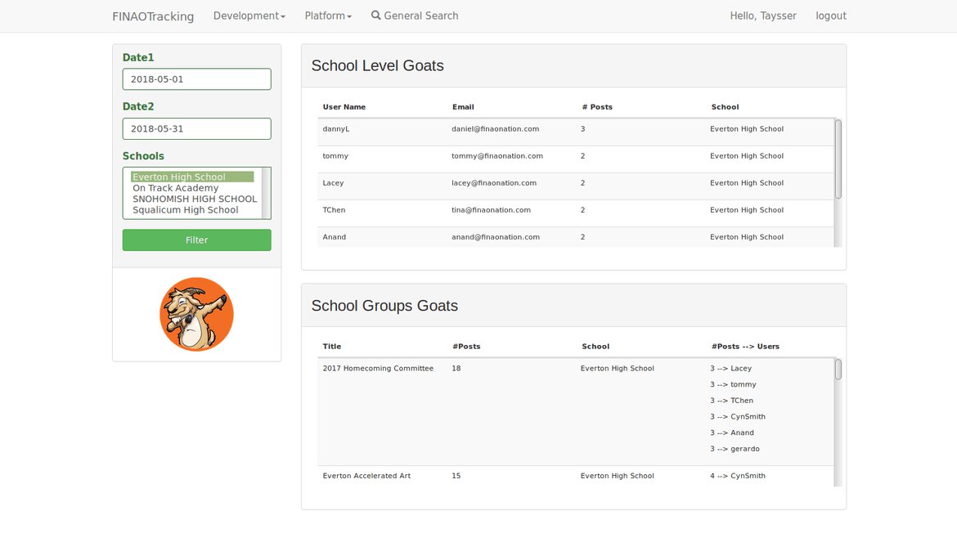Click Lacey in the User Name column

coord(333,183)
